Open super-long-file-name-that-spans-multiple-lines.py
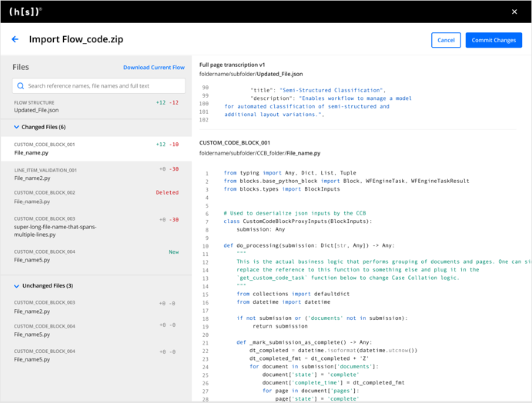 tap(96, 227)
